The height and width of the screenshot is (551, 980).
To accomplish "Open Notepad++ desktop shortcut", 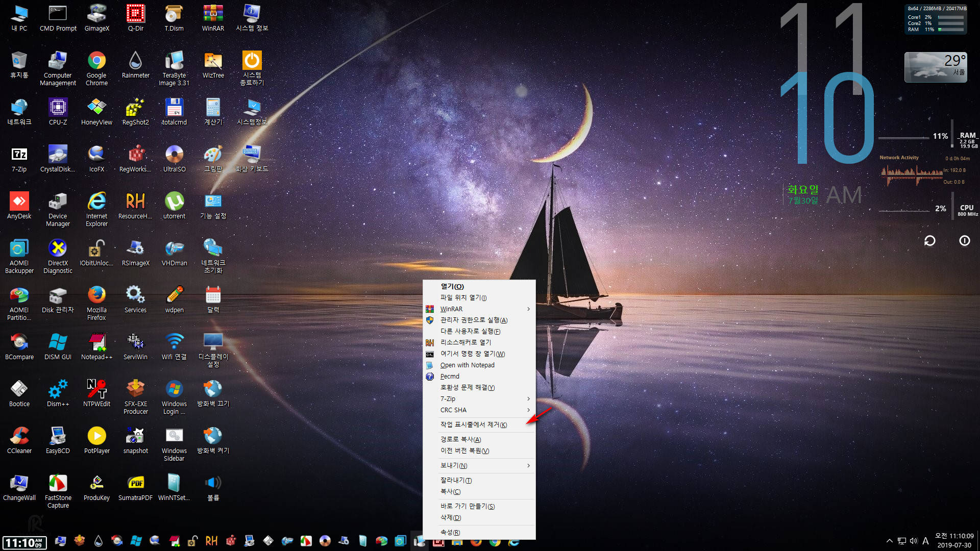I will (96, 346).
